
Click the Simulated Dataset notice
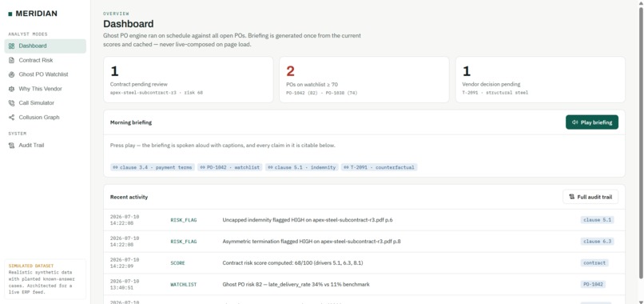coord(46,279)
